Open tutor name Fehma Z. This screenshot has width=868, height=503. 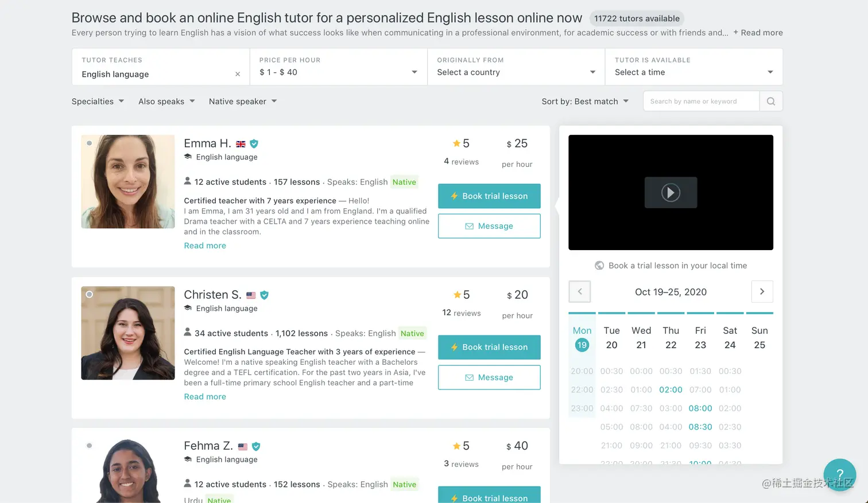pos(208,446)
